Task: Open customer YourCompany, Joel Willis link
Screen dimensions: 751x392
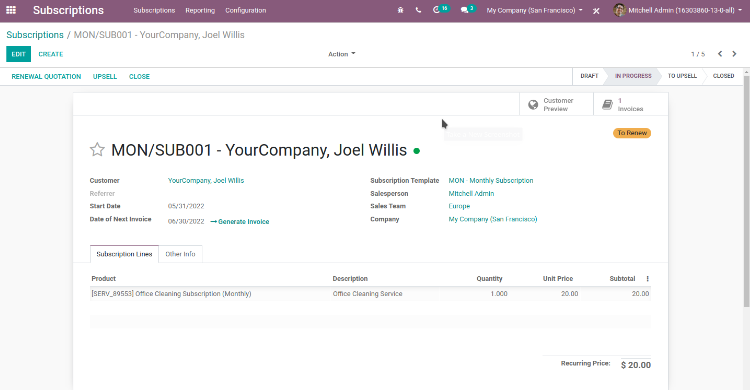Action: click(x=206, y=181)
